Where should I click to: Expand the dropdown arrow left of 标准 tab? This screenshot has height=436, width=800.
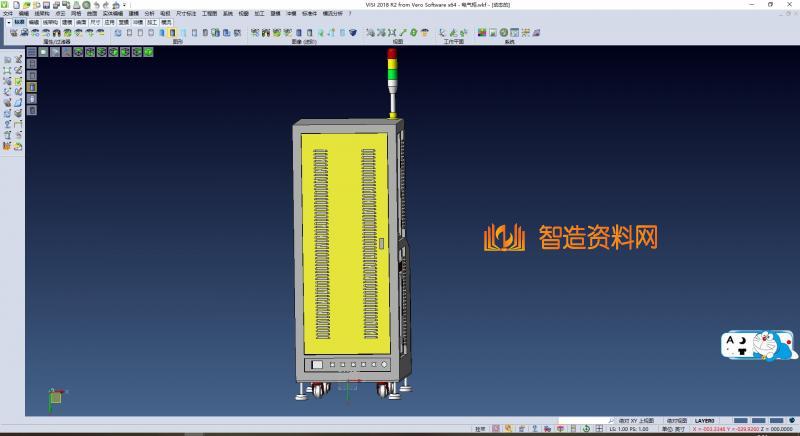click(x=8, y=21)
